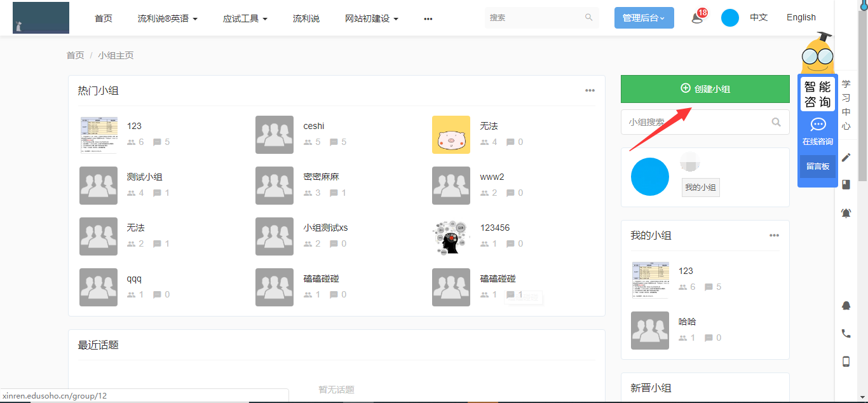Open the online consultation chat bubble
The height and width of the screenshot is (403, 868).
(x=818, y=125)
